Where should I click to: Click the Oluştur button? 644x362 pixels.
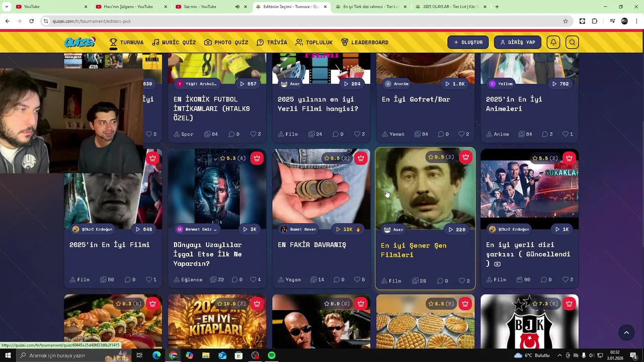point(468,42)
